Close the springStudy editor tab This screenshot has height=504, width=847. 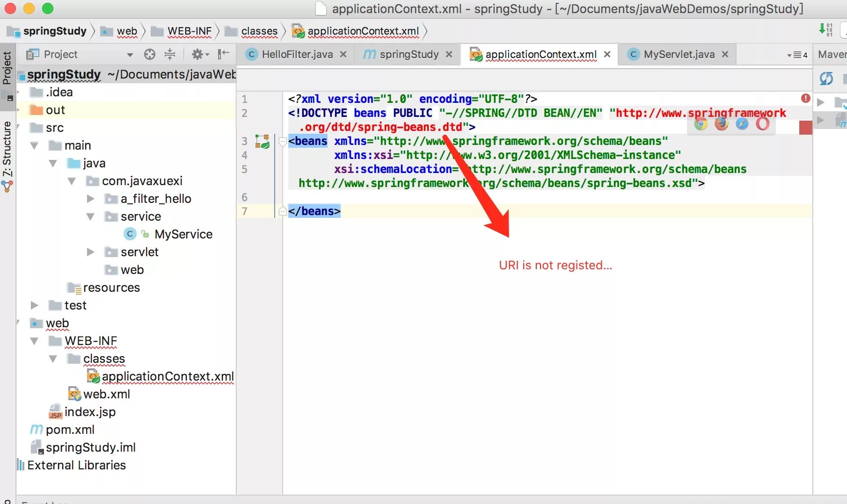coord(449,54)
